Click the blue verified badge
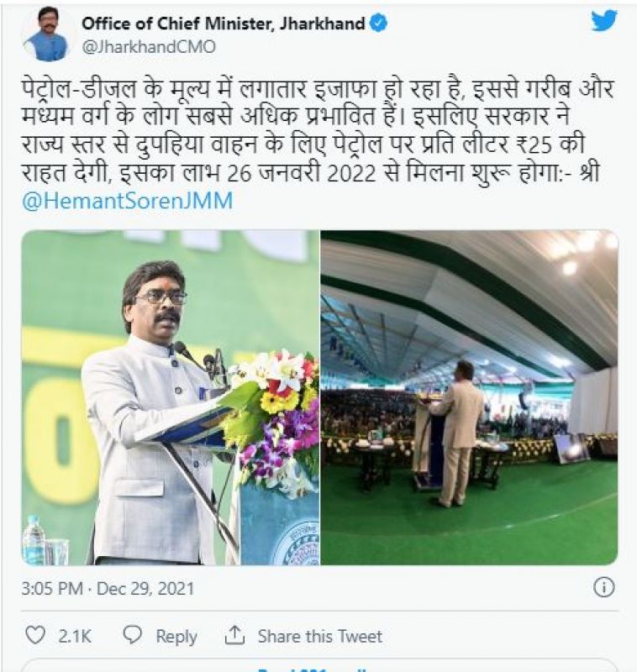 pyautogui.click(x=378, y=24)
